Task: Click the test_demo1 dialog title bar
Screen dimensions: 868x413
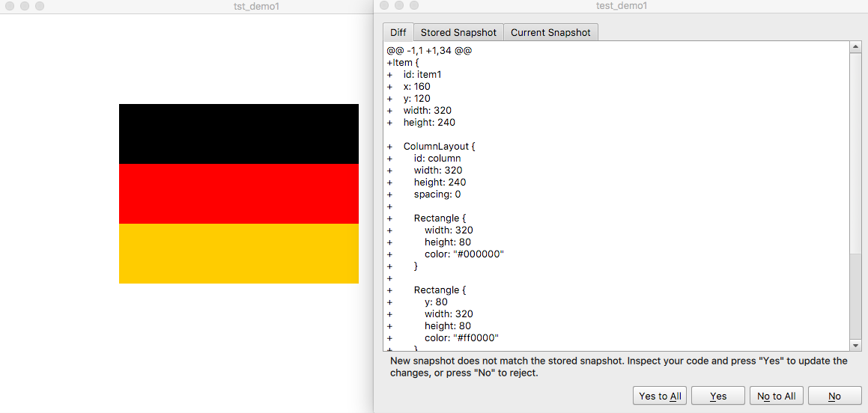Action: (621, 6)
